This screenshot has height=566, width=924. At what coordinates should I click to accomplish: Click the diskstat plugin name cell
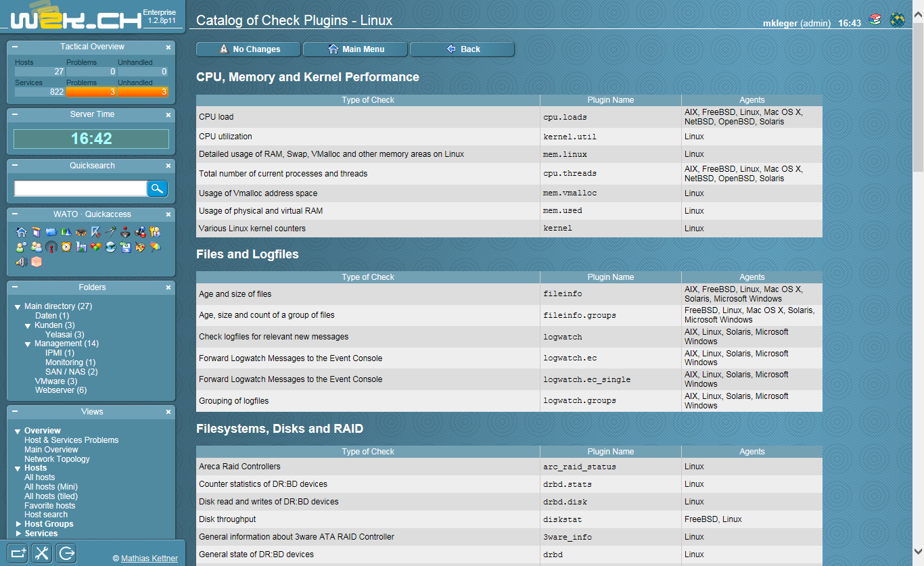click(611, 519)
